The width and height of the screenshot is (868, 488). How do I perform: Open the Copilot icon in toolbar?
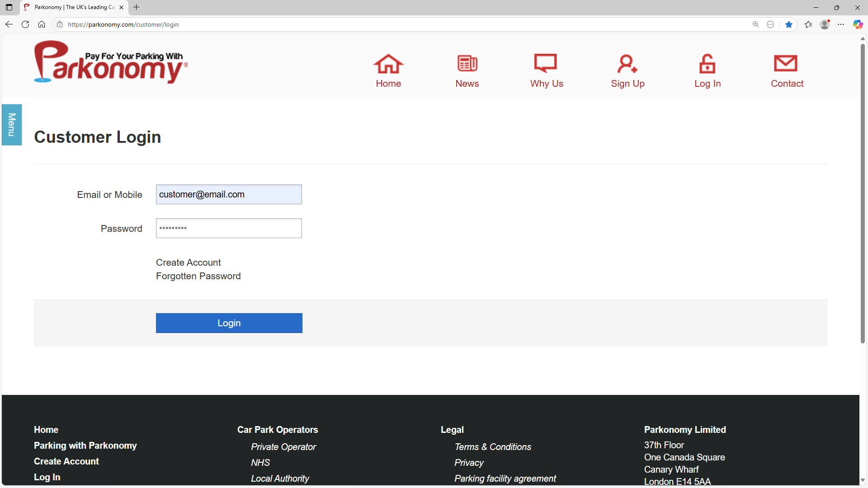[858, 24]
